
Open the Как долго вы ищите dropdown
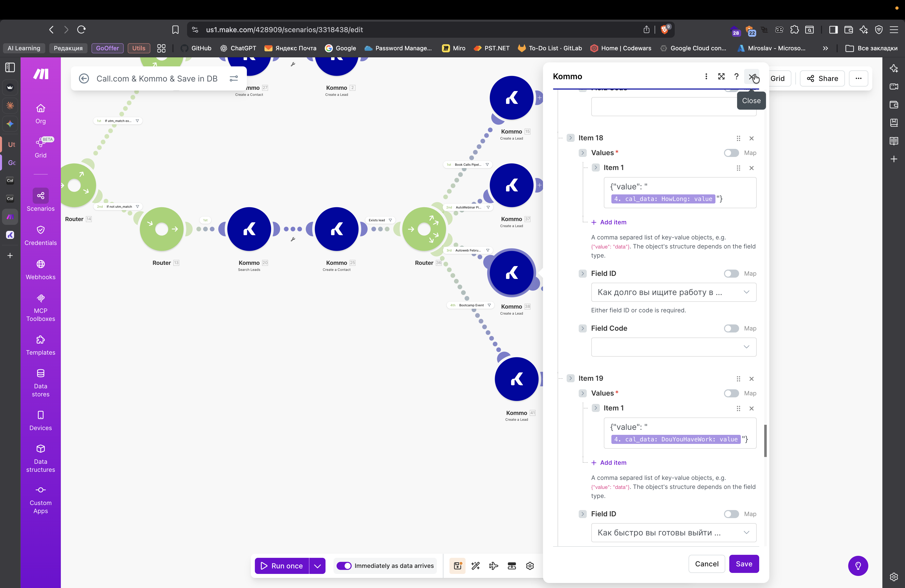coord(673,292)
